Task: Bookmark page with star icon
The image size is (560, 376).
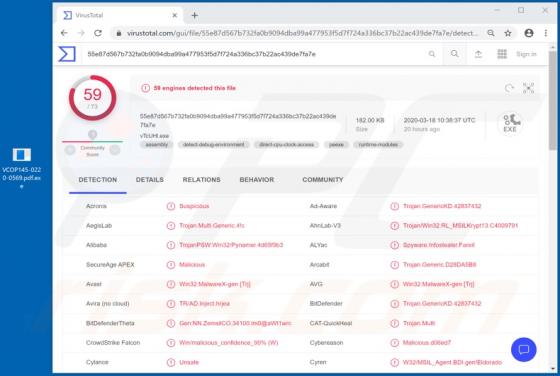Action: 508,33
